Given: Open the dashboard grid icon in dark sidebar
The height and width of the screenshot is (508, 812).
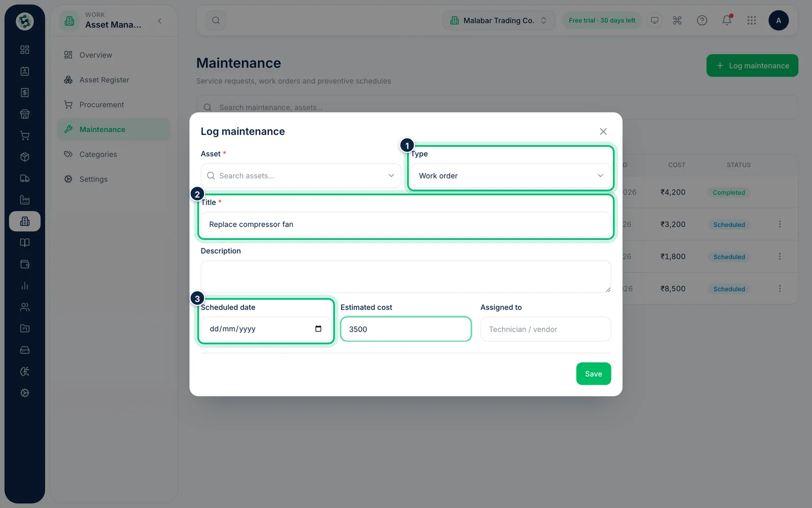Looking at the screenshot, I should pyautogui.click(x=24, y=50).
